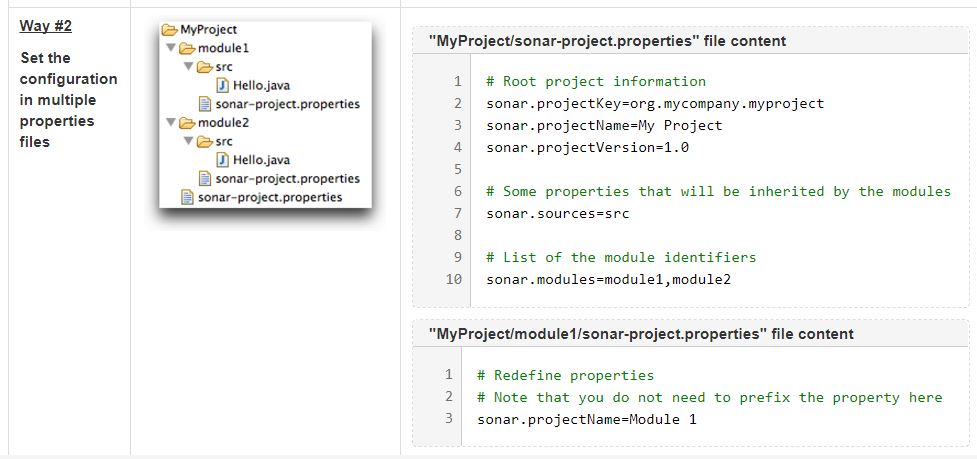Click the module2 folder icon

pyautogui.click(x=188, y=123)
